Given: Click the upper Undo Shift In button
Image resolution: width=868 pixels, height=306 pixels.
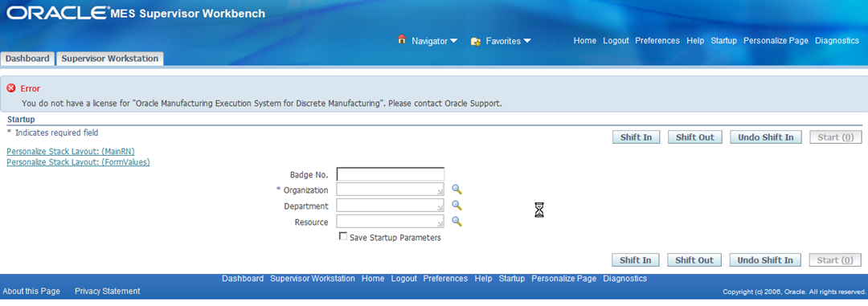Looking at the screenshot, I should 766,137.
